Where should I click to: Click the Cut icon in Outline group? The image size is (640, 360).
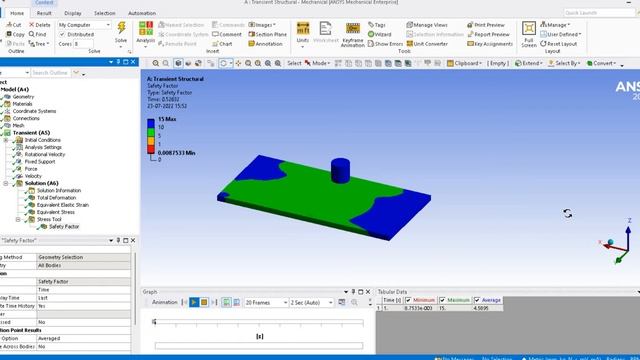(9, 25)
